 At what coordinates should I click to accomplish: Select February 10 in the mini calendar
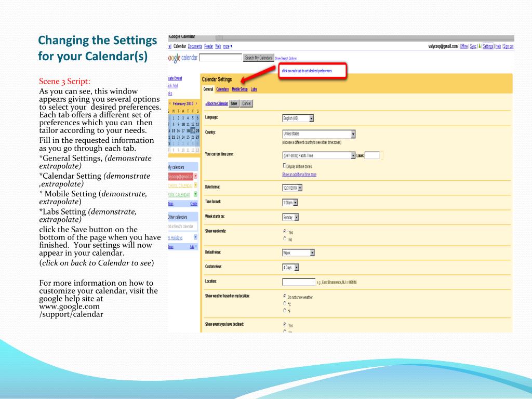(x=183, y=125)
